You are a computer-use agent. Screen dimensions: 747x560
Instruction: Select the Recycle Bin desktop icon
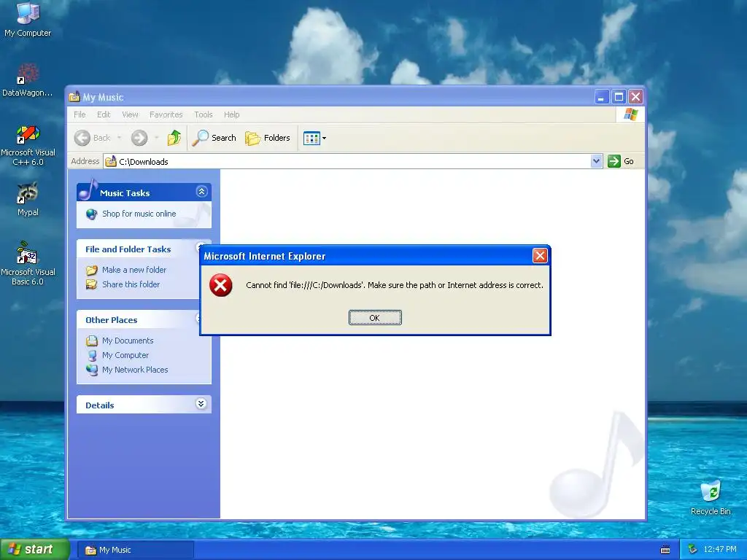[x=711, y=497]
